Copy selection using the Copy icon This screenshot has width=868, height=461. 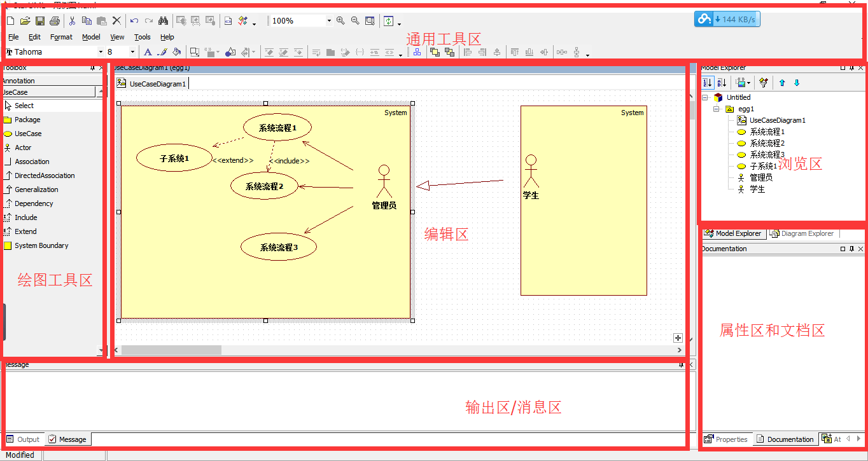tap(87, 21)
